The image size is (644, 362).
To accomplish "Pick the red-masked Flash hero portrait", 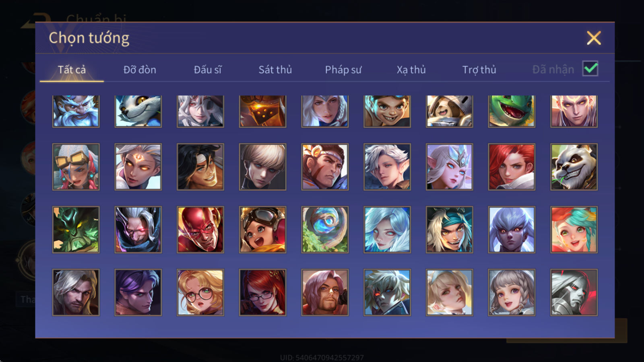I will point(200,230).
